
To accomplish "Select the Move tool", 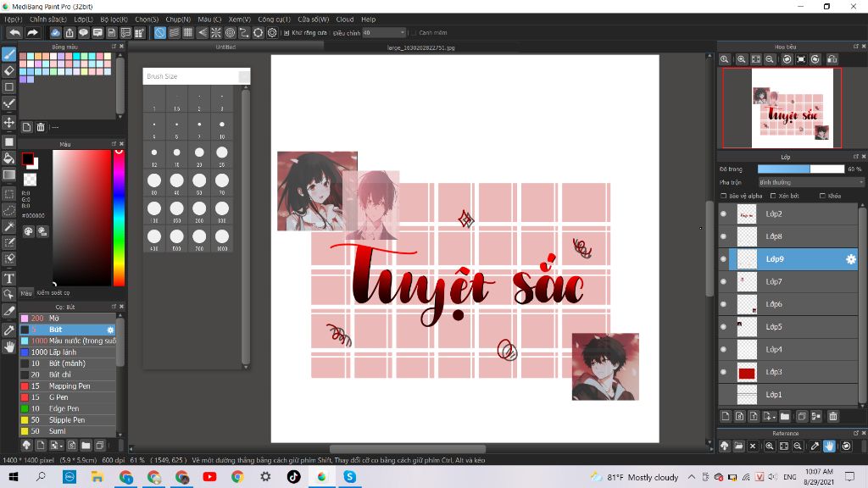I will click(8, 122).
